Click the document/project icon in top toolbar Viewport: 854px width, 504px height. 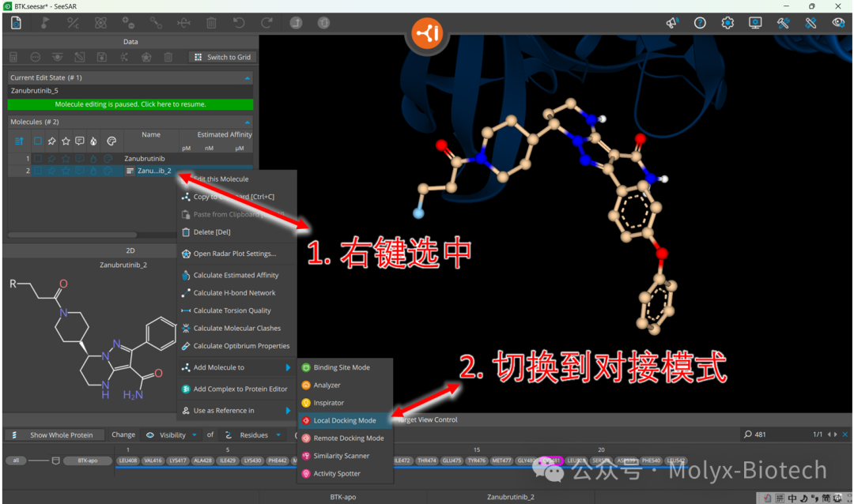[17, 23]
